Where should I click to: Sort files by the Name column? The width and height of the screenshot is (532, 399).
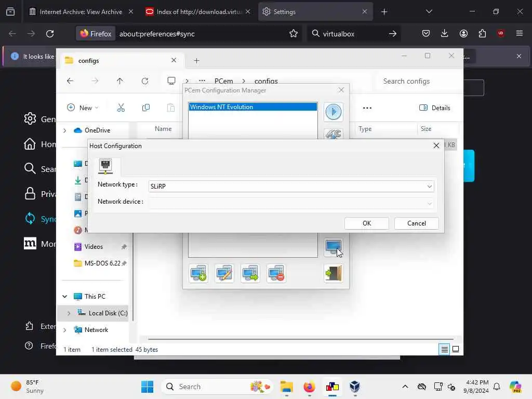pyautogui.click(x=163, y=129)
